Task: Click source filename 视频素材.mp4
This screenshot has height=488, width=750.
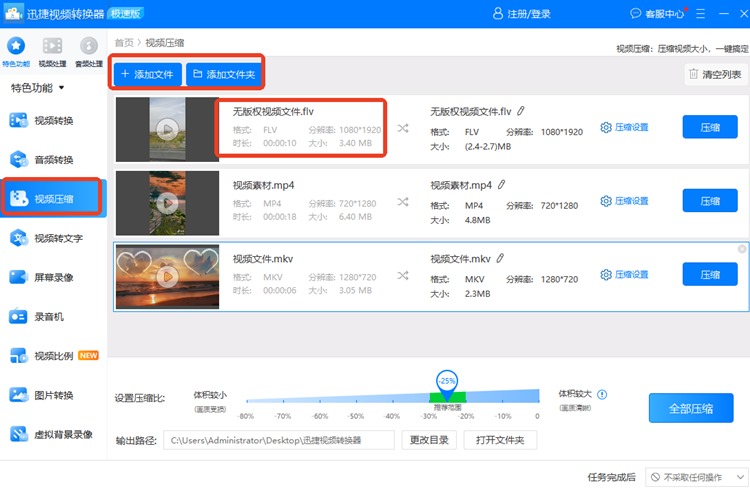Action: pyautogui.click(x=264, y=185)
